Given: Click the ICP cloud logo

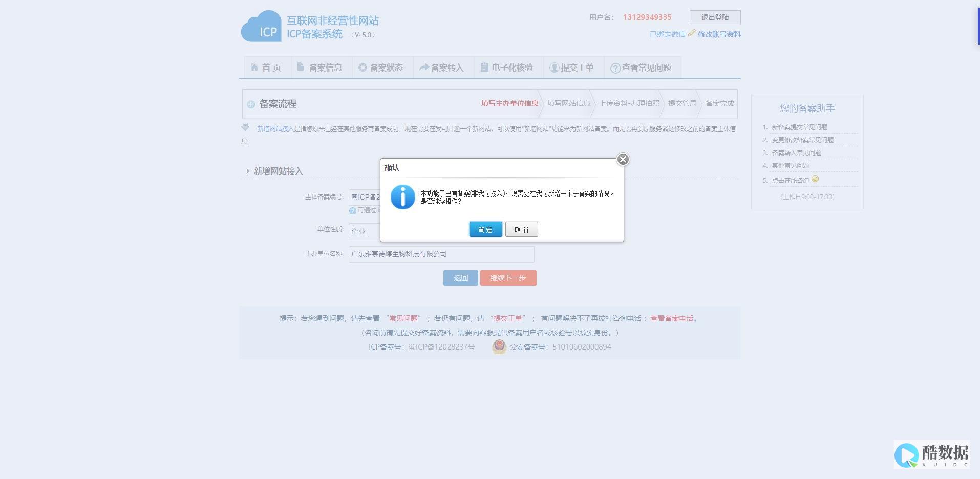Looking at the screenshot, I should 262,27.
